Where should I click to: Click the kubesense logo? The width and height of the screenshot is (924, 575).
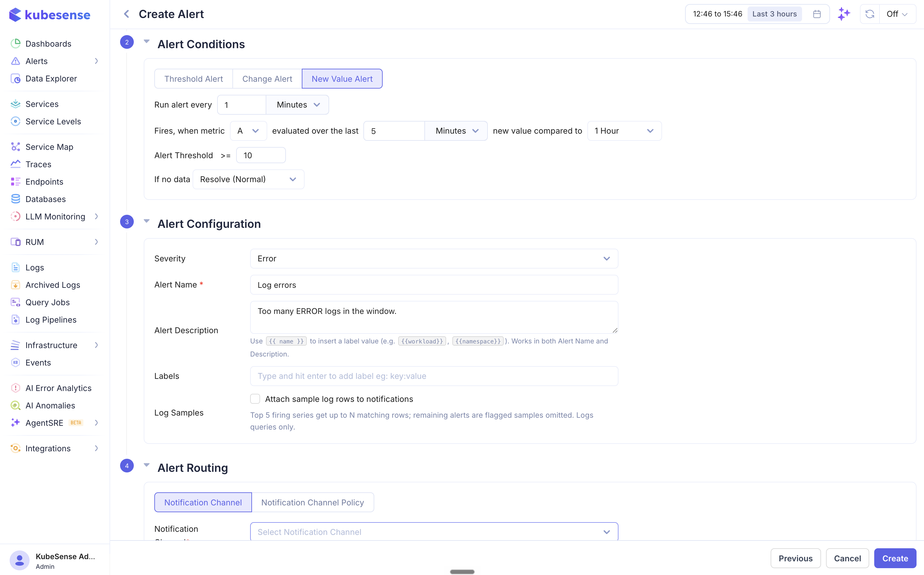click(x=50, y=14)
